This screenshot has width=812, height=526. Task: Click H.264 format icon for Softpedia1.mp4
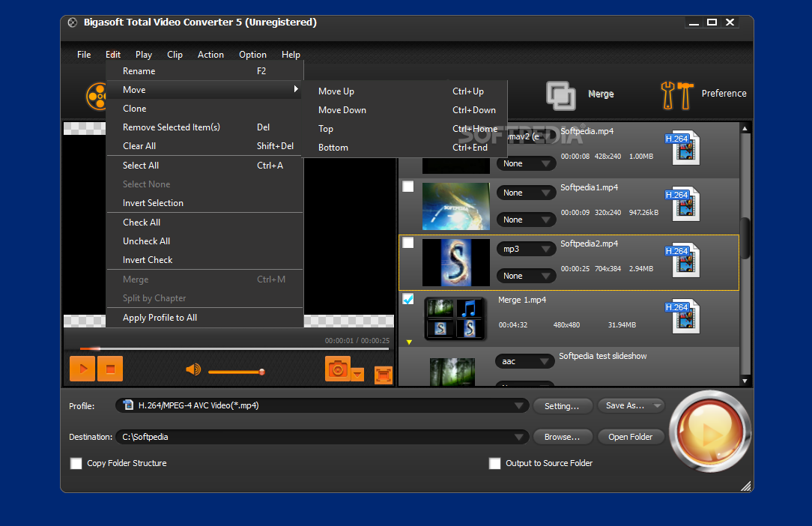tap(683, 205)
